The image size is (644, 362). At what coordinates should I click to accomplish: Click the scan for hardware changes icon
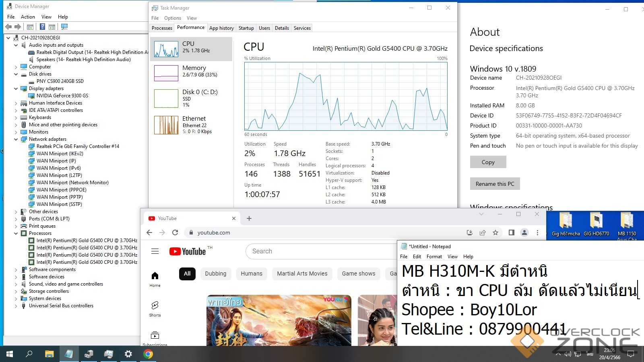(64, 27)
